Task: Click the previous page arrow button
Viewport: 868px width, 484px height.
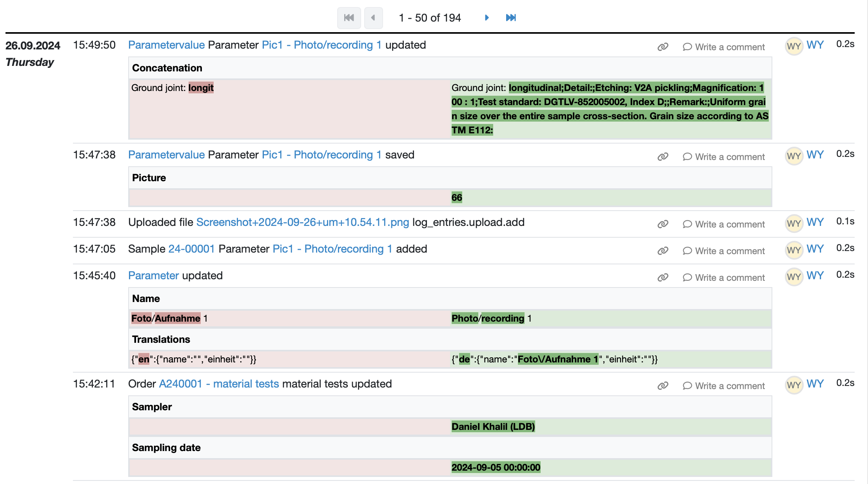Action: (x=373, y=18)
